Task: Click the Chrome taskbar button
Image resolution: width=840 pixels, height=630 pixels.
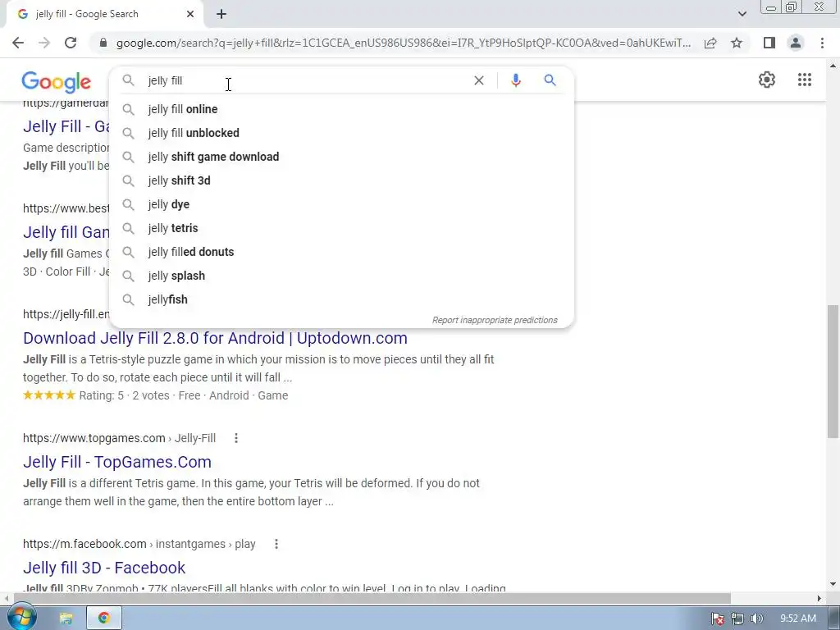Action: [104, 619]
